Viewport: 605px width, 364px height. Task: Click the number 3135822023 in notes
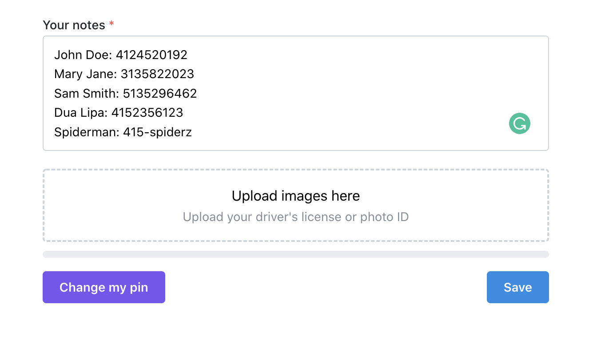(x=157, y=74)
